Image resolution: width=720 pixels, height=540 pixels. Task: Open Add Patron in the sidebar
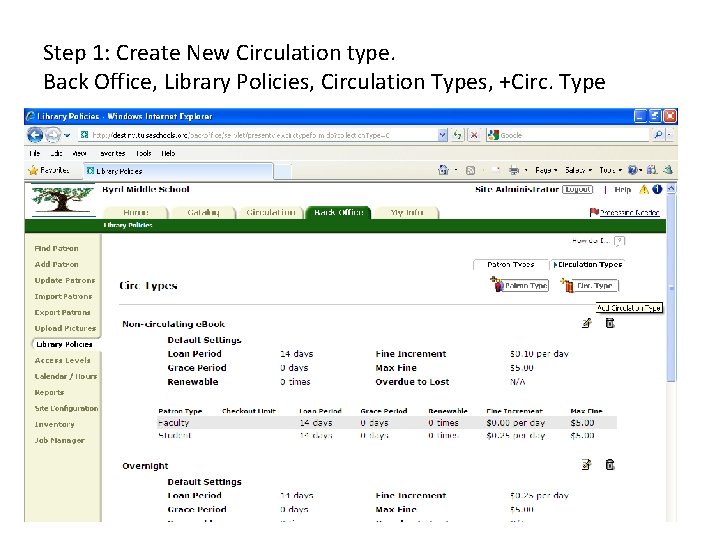[x=56, y=264]
